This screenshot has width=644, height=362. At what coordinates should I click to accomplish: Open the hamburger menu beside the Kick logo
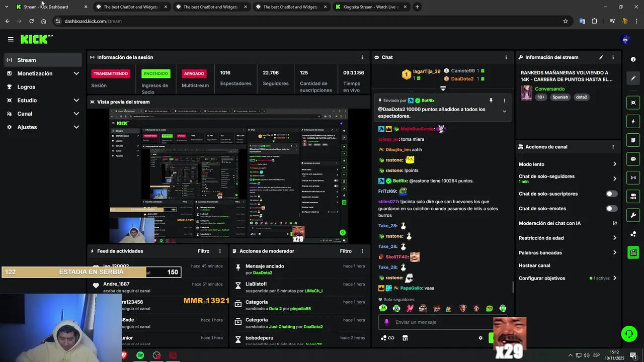pos(11,39)
